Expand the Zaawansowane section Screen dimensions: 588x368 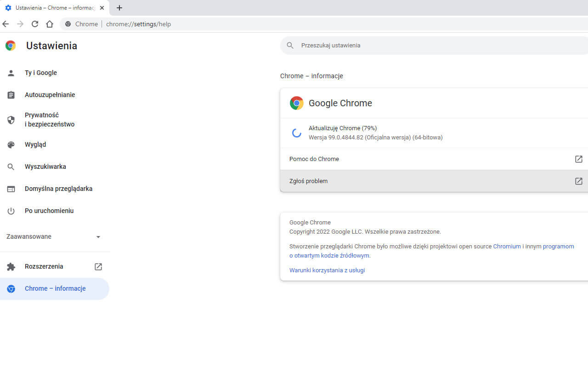coord(55,236)
